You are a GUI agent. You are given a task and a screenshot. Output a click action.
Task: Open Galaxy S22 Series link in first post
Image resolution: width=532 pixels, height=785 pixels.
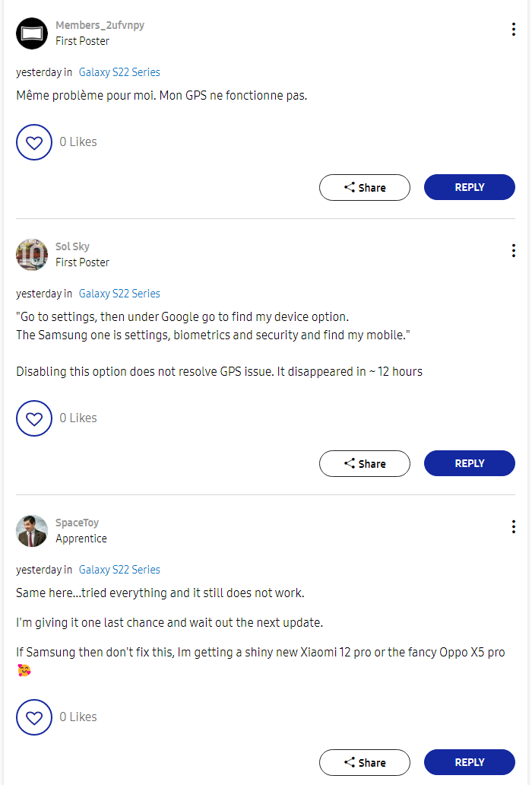[x=119, y=72]
